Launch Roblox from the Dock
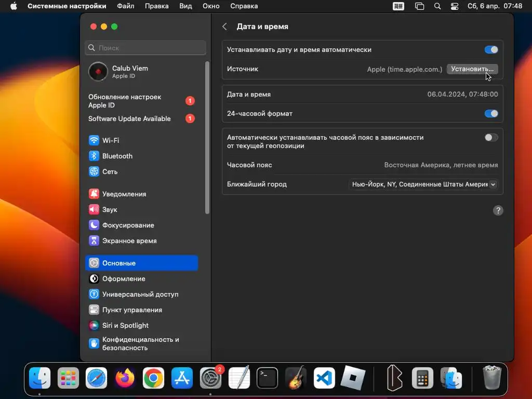 pos(353,378)
